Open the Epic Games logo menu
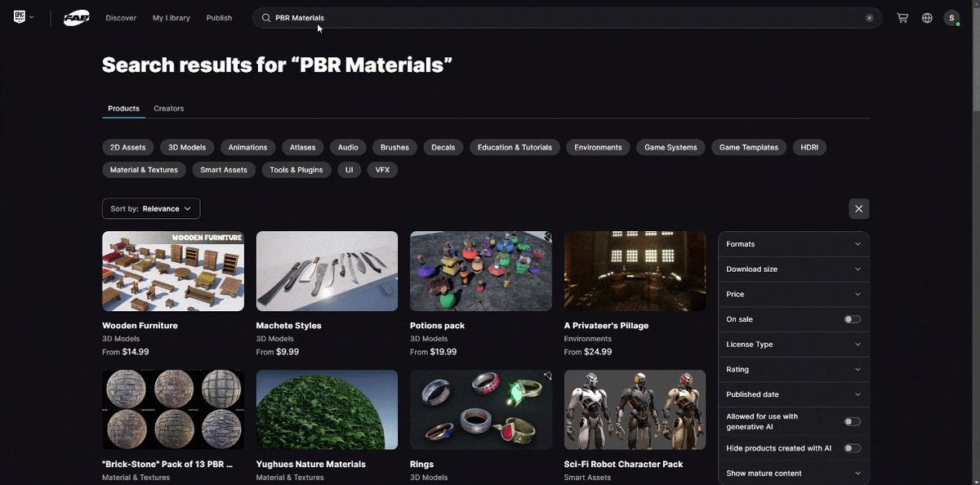 [x=20, y=17]
